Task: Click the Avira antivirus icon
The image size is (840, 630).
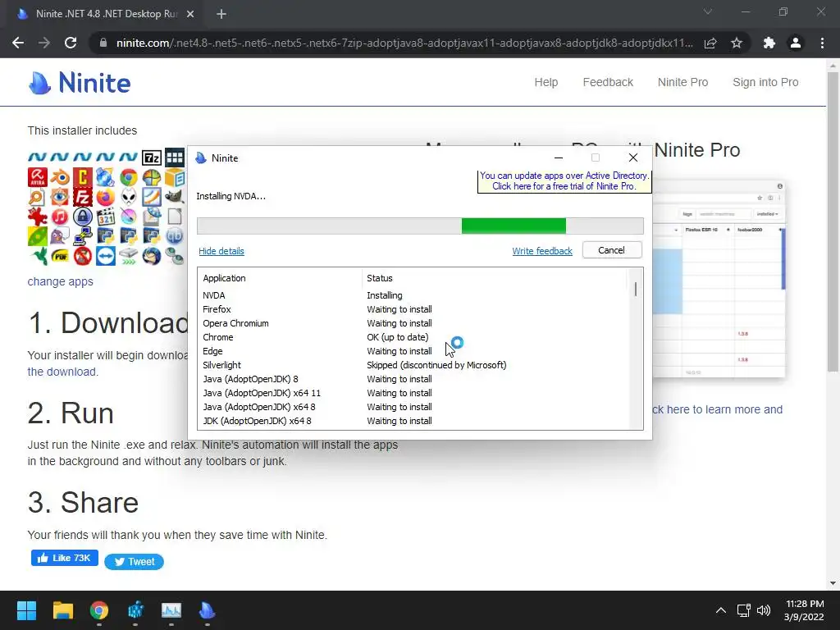Action: tap(38, 177)
